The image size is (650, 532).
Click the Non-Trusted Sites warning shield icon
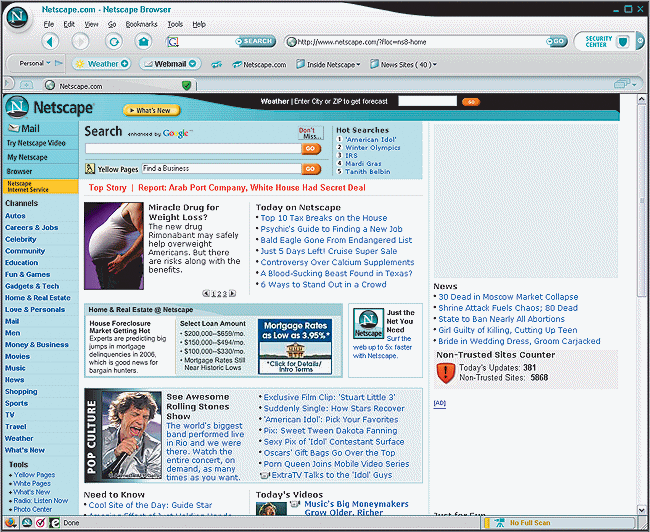coord(446,372)
